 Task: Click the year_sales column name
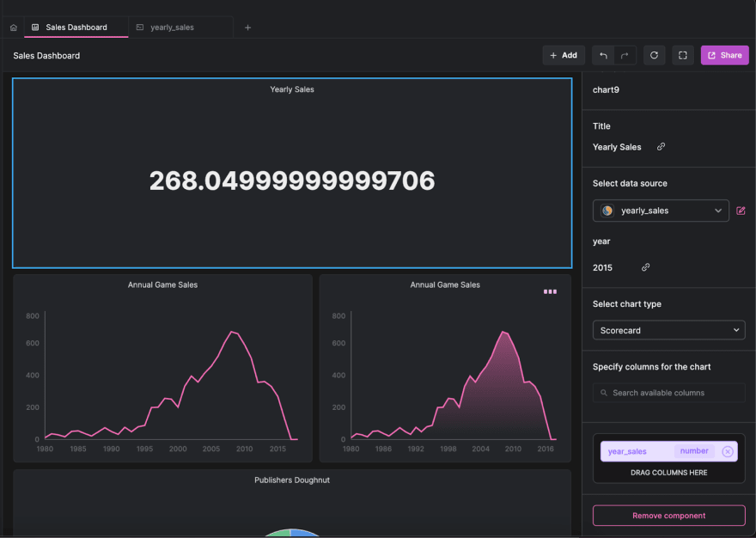(x=627, y=452)
